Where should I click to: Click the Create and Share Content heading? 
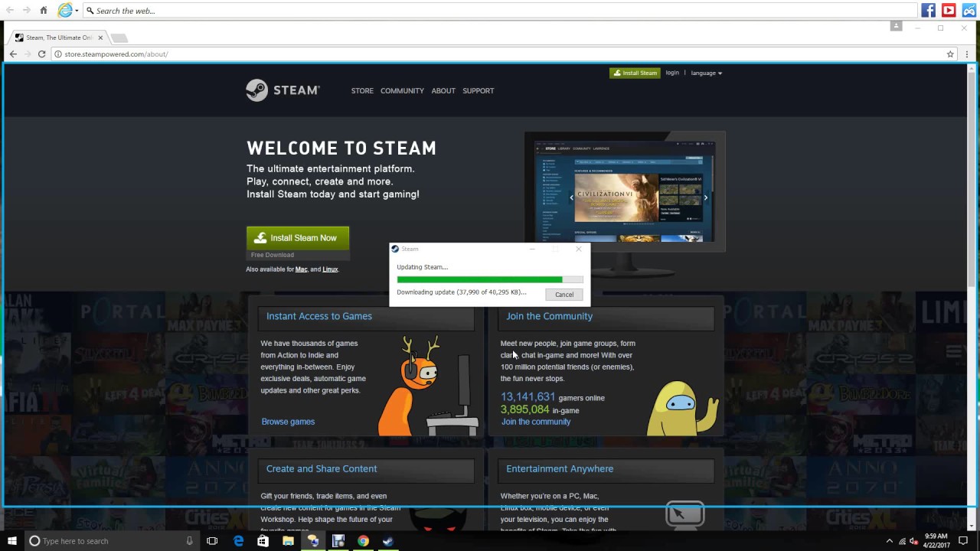[322, 468]
